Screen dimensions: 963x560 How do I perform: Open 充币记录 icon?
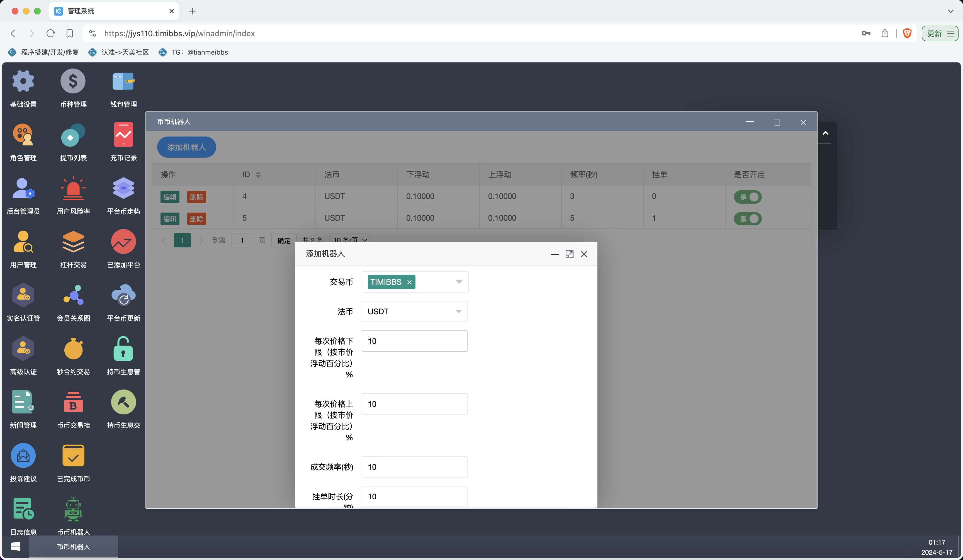pyautogui.click(x=123, y=135)
